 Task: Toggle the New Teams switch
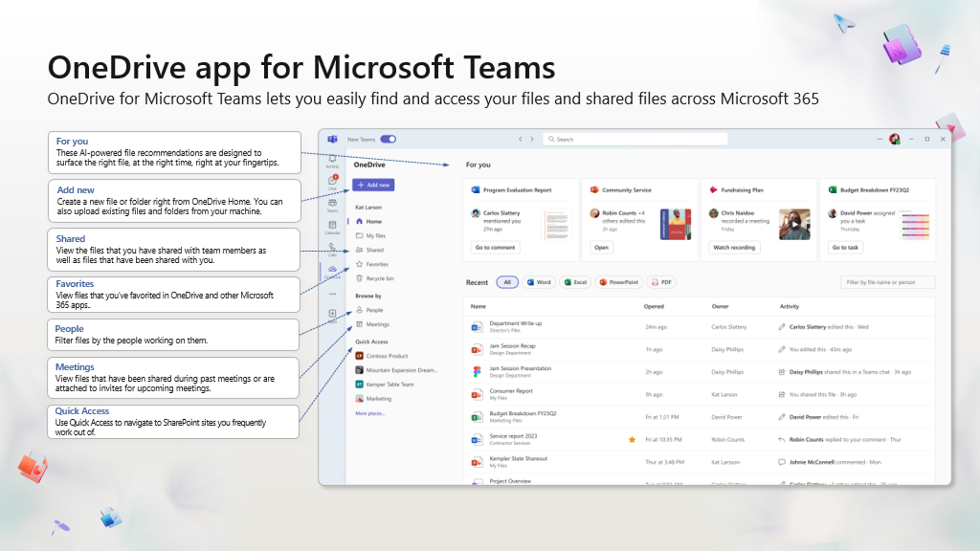[x=388, y=139]
